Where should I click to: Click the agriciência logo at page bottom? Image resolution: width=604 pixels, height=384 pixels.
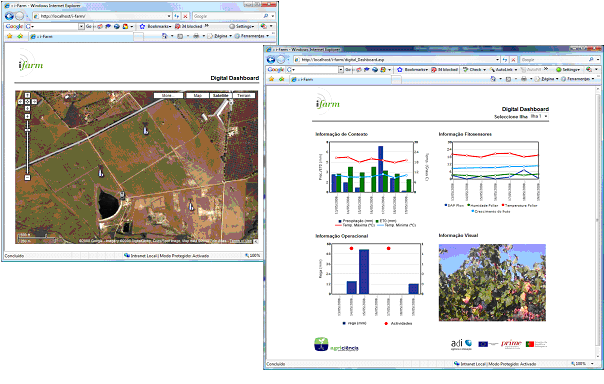coord(336,344)
